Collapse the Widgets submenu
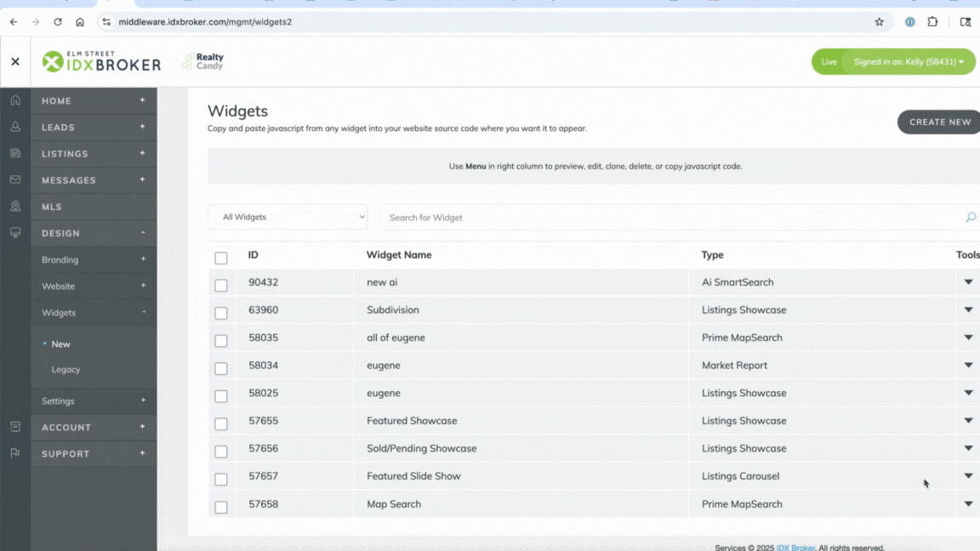Image resolution: width=980 pixels, height=551 pixels. 94,312
